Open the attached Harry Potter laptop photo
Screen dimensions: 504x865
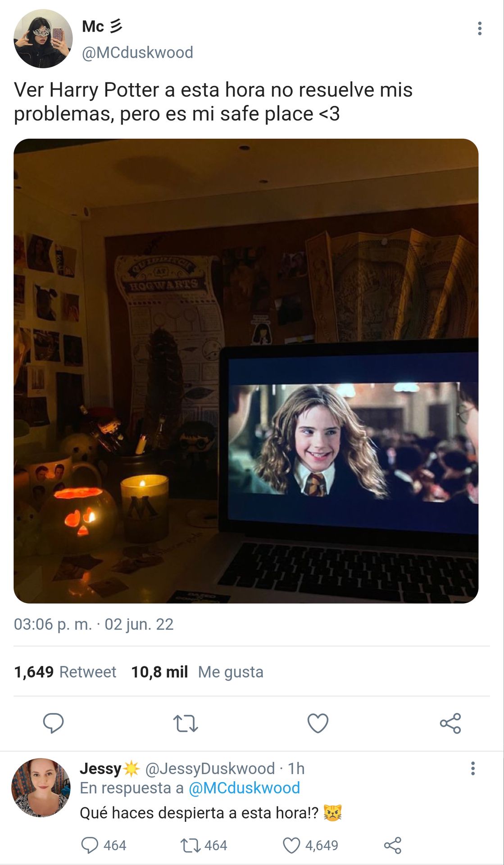click(x=246, y=371)
